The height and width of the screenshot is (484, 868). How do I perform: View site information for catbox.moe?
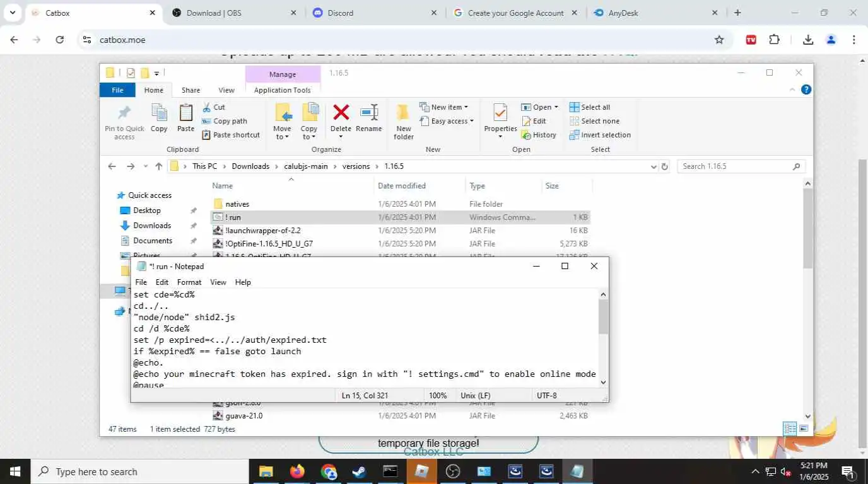(x=86, y=40)
